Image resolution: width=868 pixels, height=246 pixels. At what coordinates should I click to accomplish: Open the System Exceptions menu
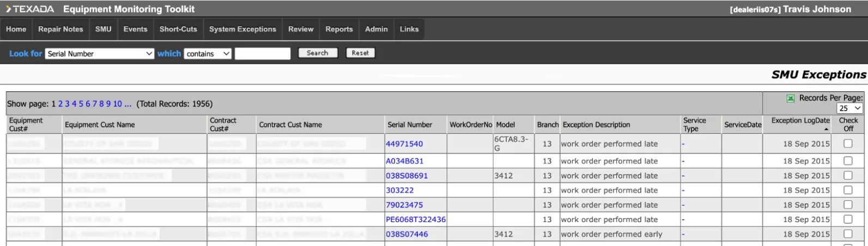(242, 29)
